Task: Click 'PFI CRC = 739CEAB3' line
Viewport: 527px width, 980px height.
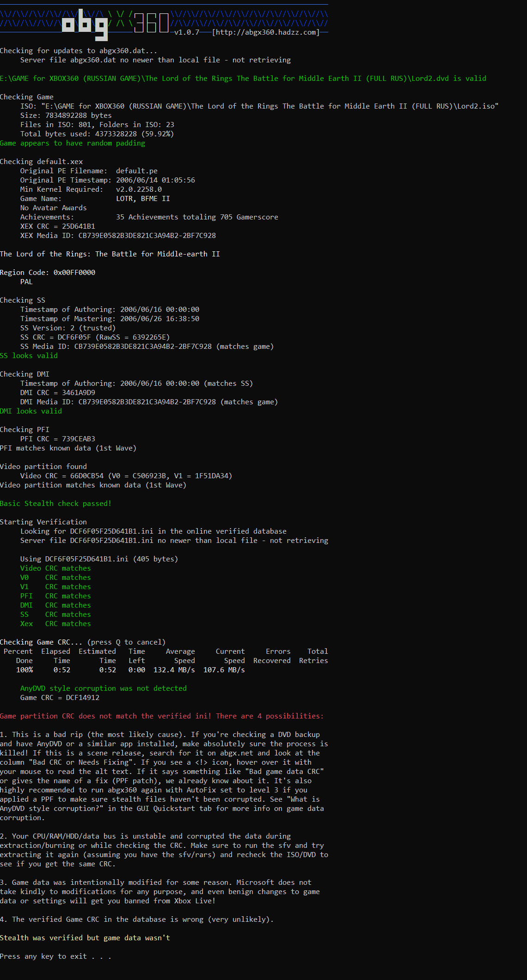Action: [x=58, y=439]
